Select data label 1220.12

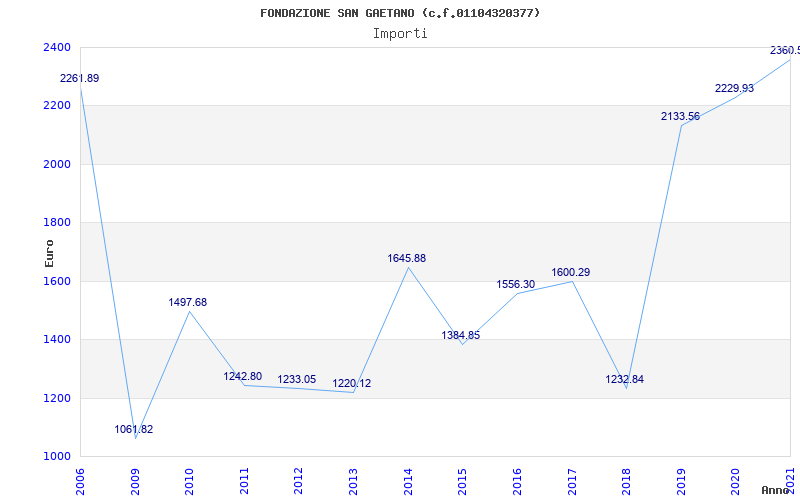point(352,384)
